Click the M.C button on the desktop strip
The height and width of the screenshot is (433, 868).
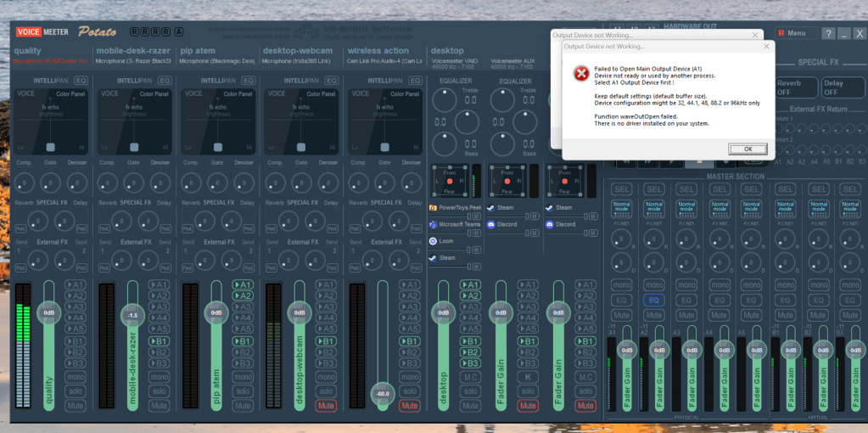470,377
